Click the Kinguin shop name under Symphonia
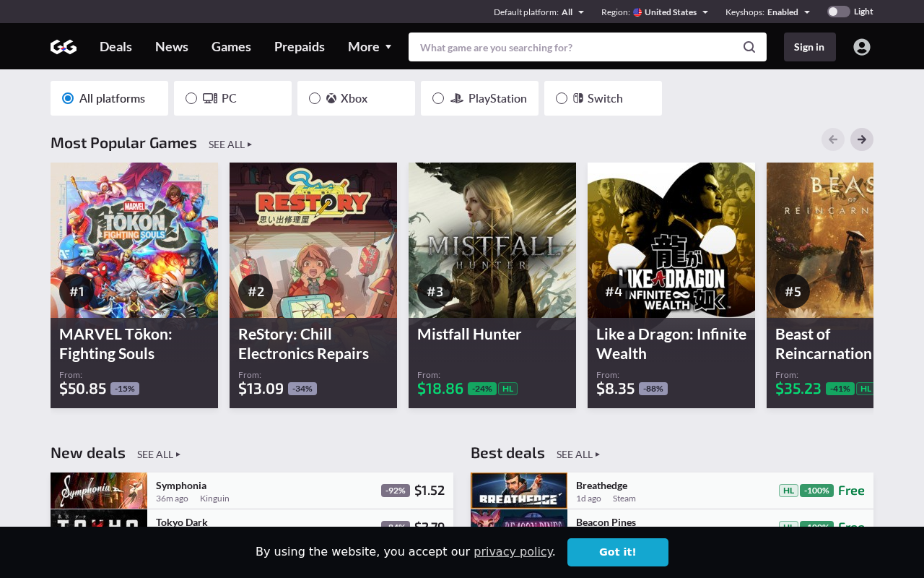The image size is (924, 578). tap(214, 499)
